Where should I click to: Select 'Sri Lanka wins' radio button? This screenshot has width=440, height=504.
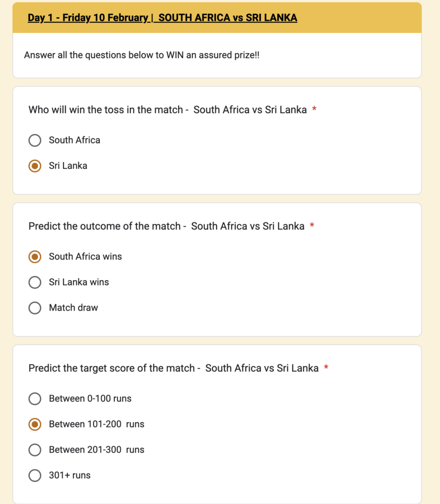tap(35, 282)
